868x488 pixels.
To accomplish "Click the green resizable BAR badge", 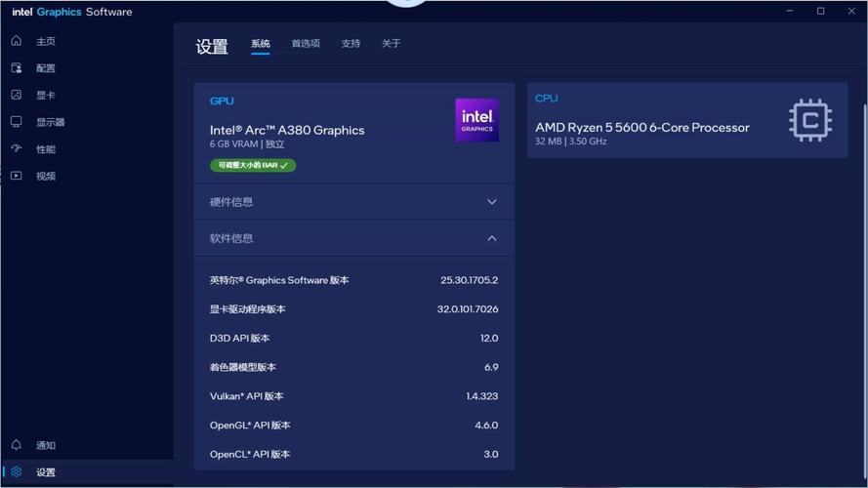I will coord(253,165).
